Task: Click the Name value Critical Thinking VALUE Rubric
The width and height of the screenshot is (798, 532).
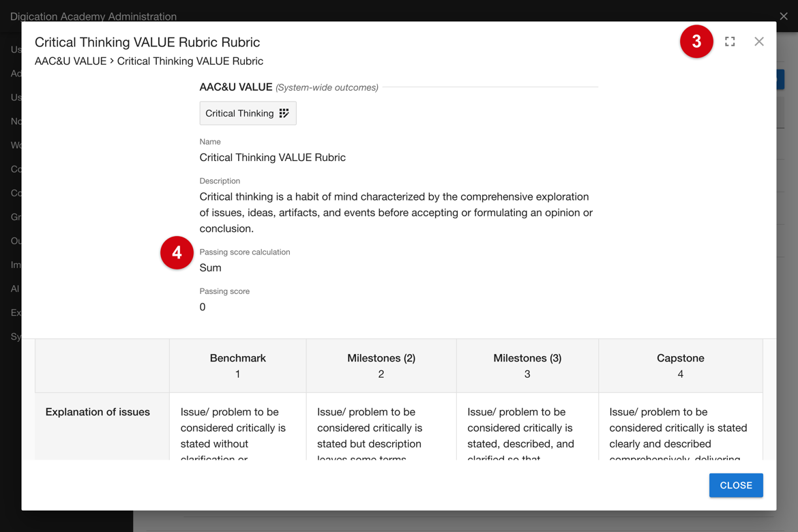Action: click(x=272, y=158)
